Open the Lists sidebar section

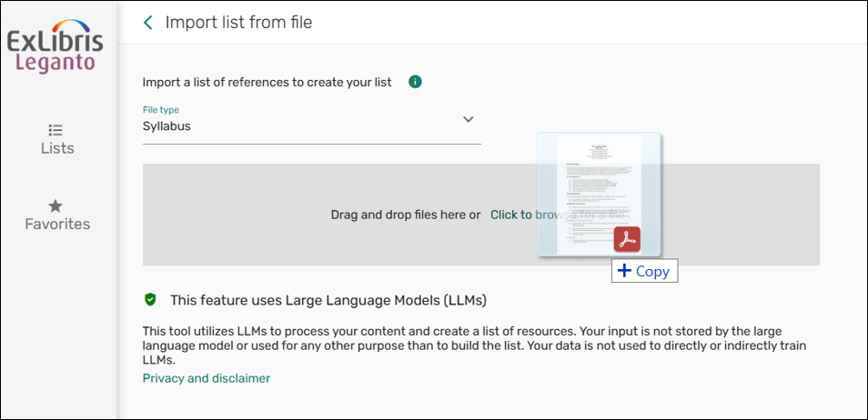pos(57,139)
